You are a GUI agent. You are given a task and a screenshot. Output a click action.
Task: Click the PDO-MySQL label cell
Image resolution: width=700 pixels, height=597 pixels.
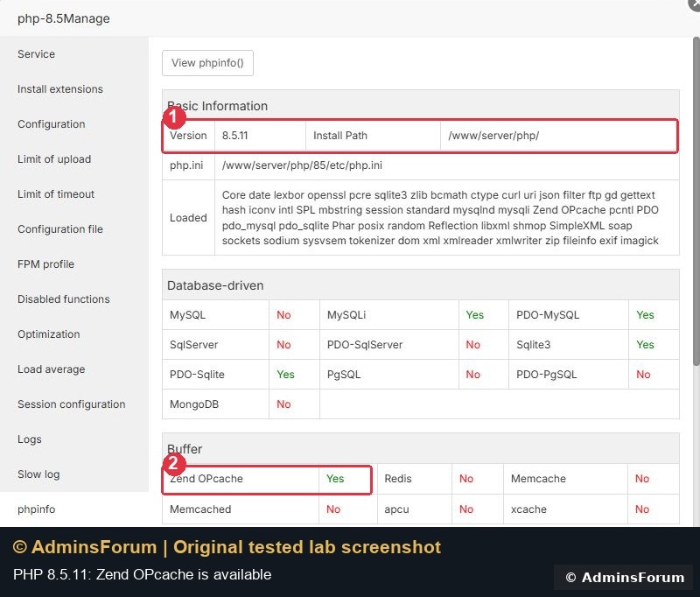tap(568, 315)
